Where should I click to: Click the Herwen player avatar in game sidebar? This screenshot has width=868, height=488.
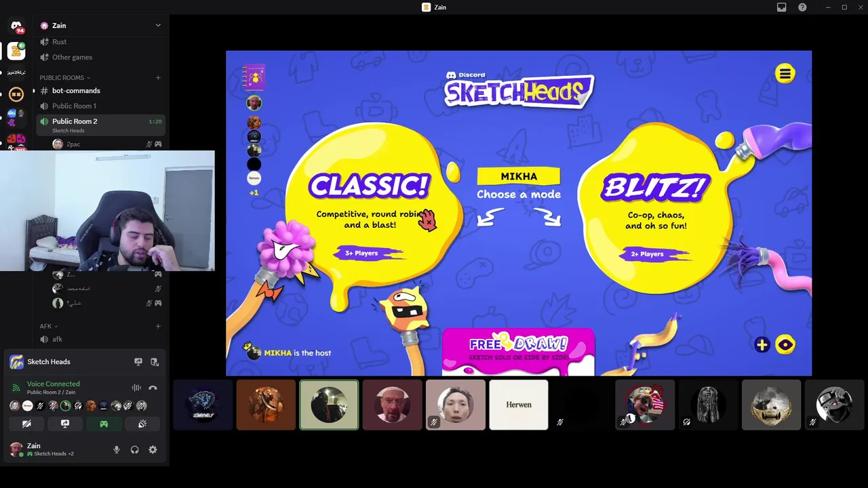point(254,178)
